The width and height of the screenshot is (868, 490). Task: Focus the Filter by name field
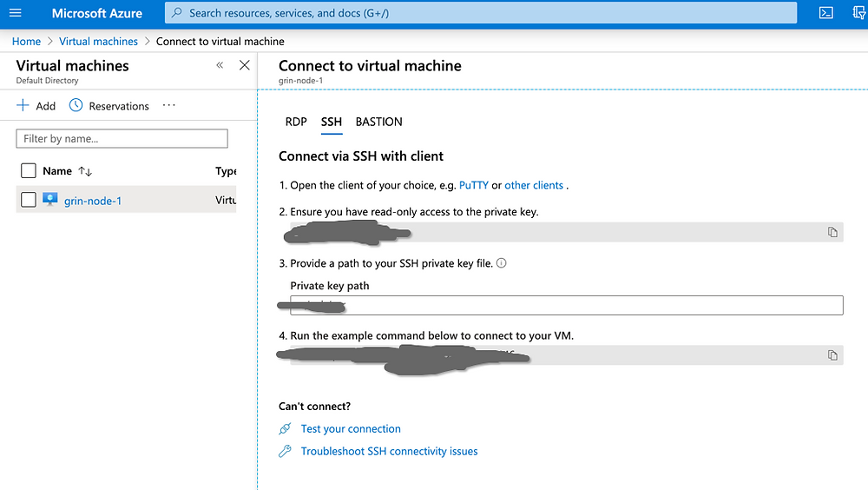coord(122,139)
